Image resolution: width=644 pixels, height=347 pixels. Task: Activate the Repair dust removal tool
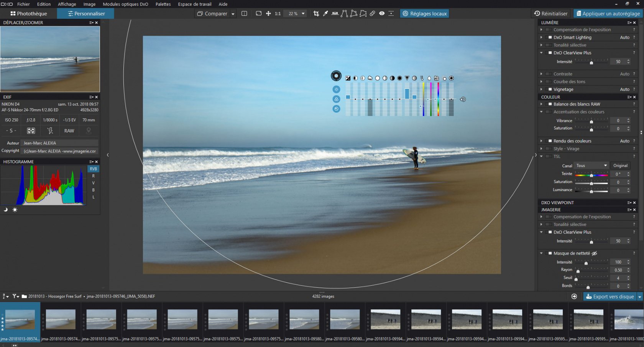[372, 13]
